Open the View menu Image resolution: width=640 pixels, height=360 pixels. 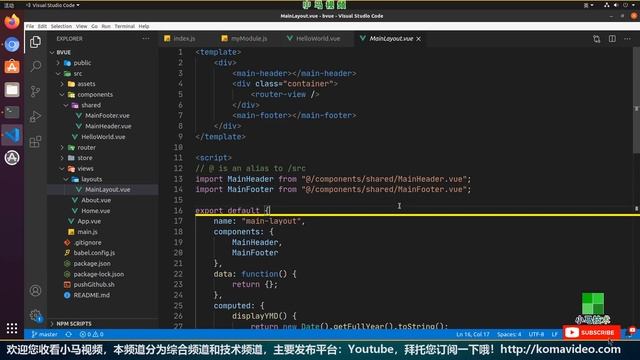tap(82, 26)
